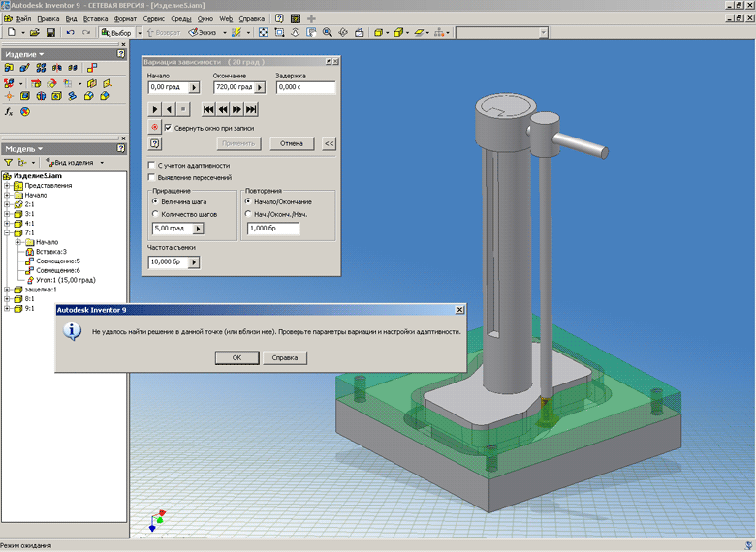Enable 'С учетом адаптивности' checkbox
The image size is (756, 552).
point(151,165)
